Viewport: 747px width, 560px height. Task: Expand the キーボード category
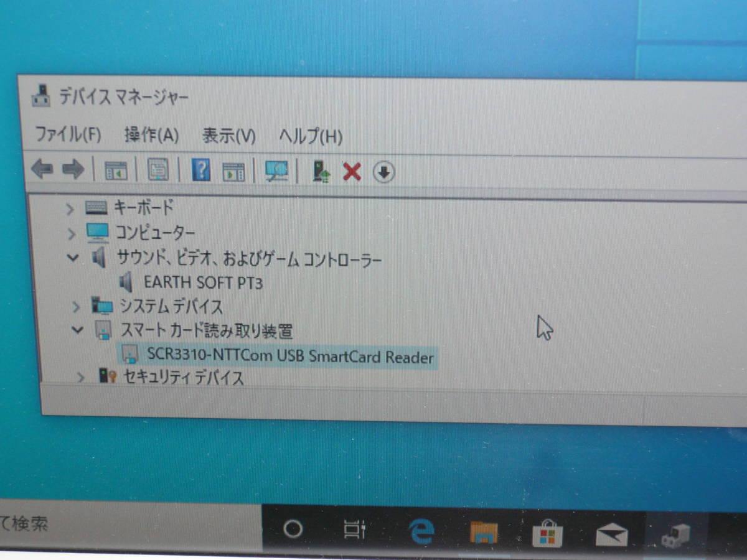pyautogui.click(x=70, y=208)
